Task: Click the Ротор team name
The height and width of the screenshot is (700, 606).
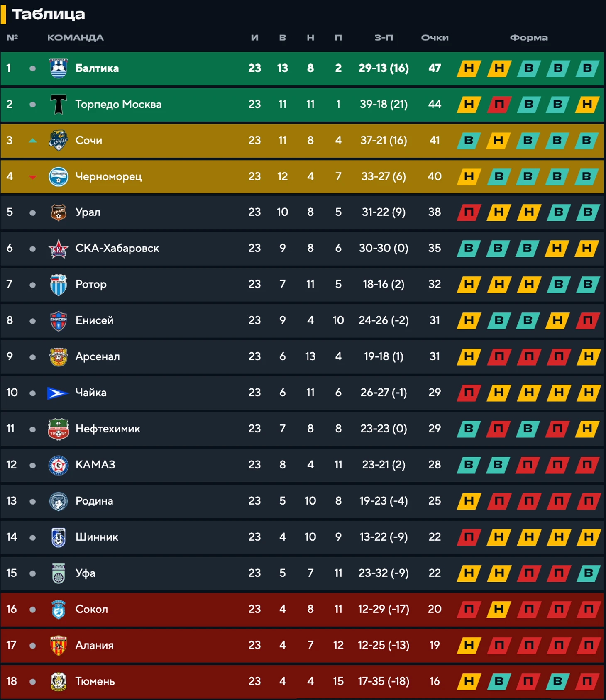Action: tap(91, 284)
